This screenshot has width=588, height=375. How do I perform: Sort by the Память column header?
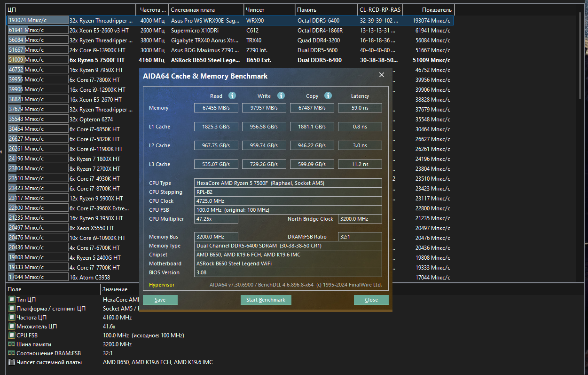point(326,10)
